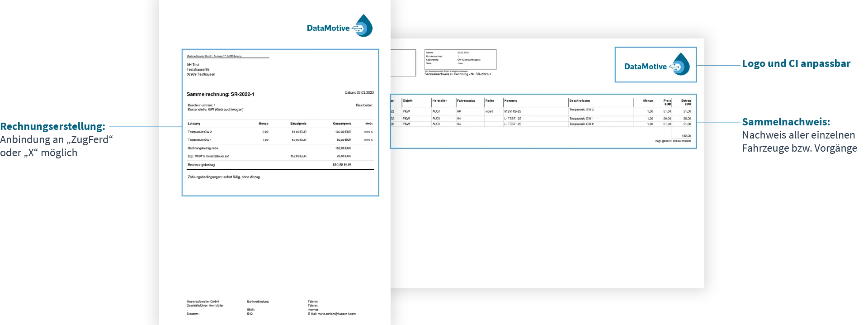Click the 'Gesamtpreis' column header
868x325 pixels.
tap(342, 124)
